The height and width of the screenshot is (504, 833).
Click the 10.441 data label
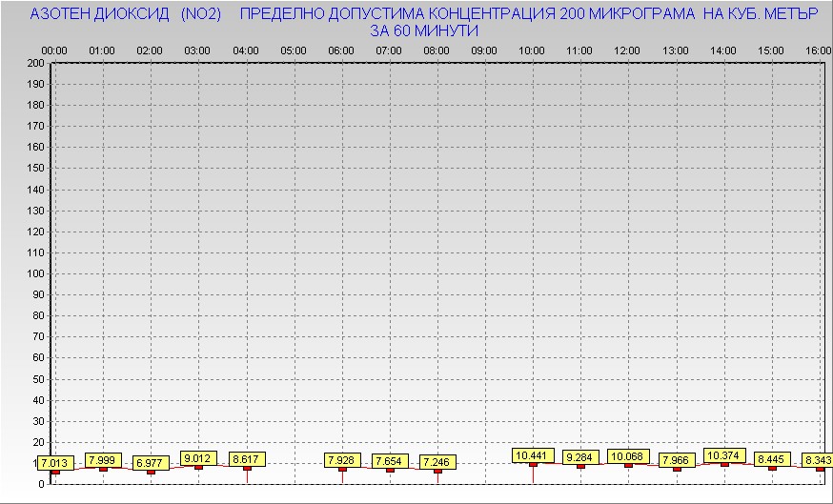click(533, 455)
